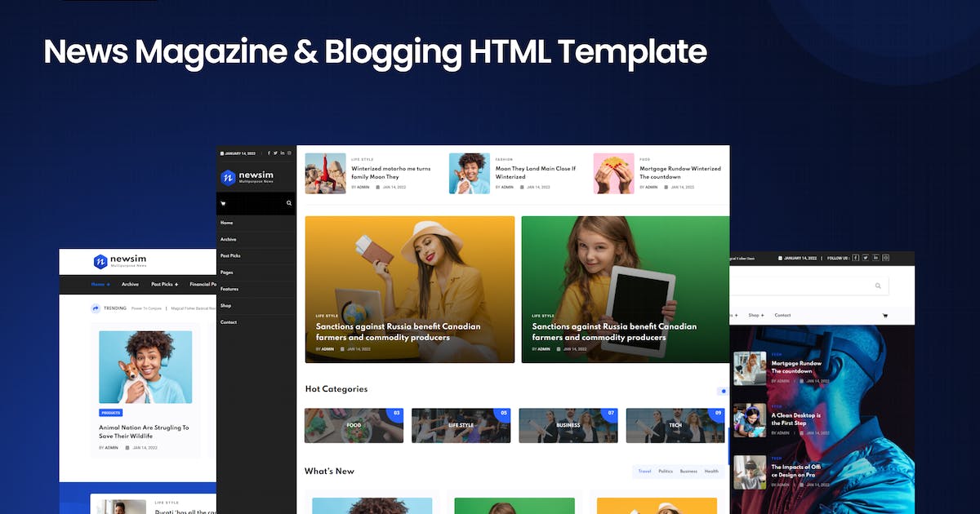Click the Twitter icon in the dark sidebar header
Viewport: 980px width, 514px height.
click(275, 153)
